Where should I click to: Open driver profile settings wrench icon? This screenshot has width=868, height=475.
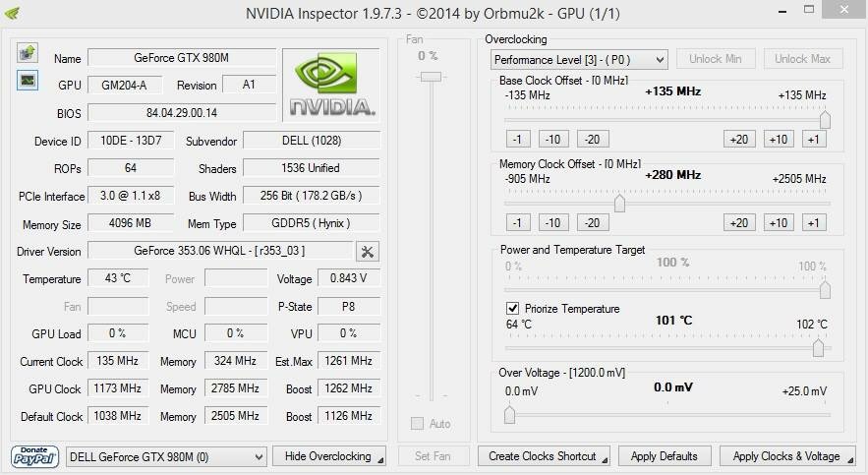pyautogui.click(x=367, y=252)
